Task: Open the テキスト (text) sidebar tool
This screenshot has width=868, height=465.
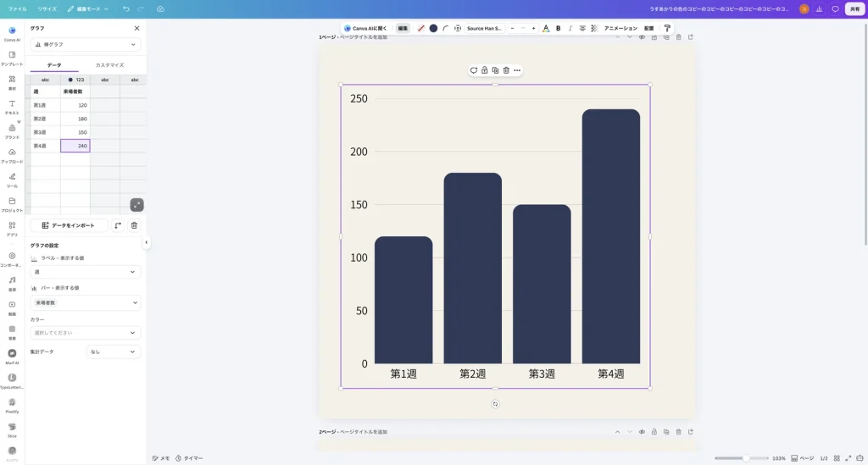Action: [x=12, y=106]
